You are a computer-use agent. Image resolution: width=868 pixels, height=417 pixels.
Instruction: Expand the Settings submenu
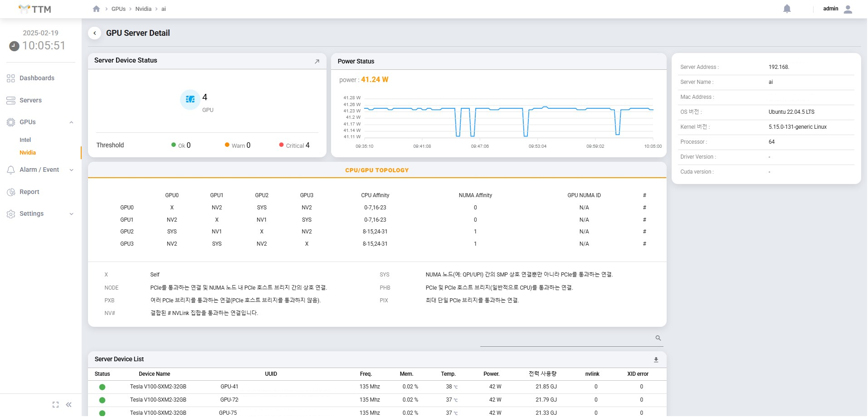(x=71, y=214)
